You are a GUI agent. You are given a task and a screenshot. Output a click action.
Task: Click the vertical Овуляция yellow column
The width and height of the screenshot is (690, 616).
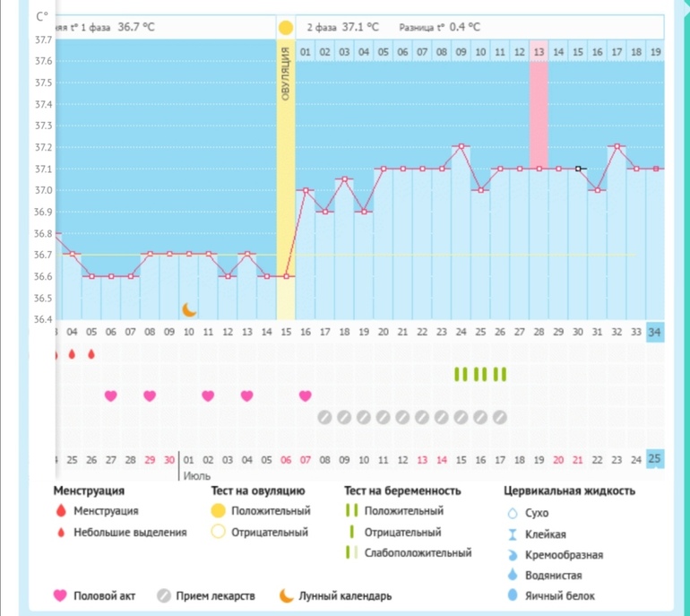(x=286, y=179)
